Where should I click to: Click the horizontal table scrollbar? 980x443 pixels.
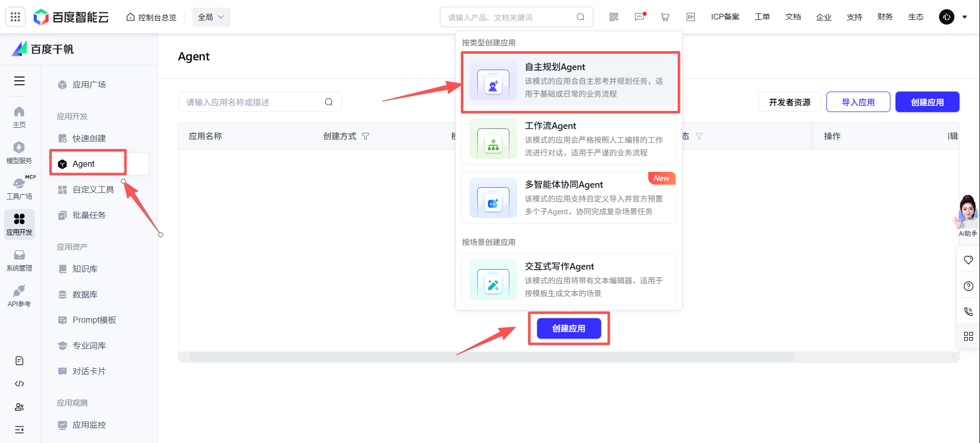point(492,357)
